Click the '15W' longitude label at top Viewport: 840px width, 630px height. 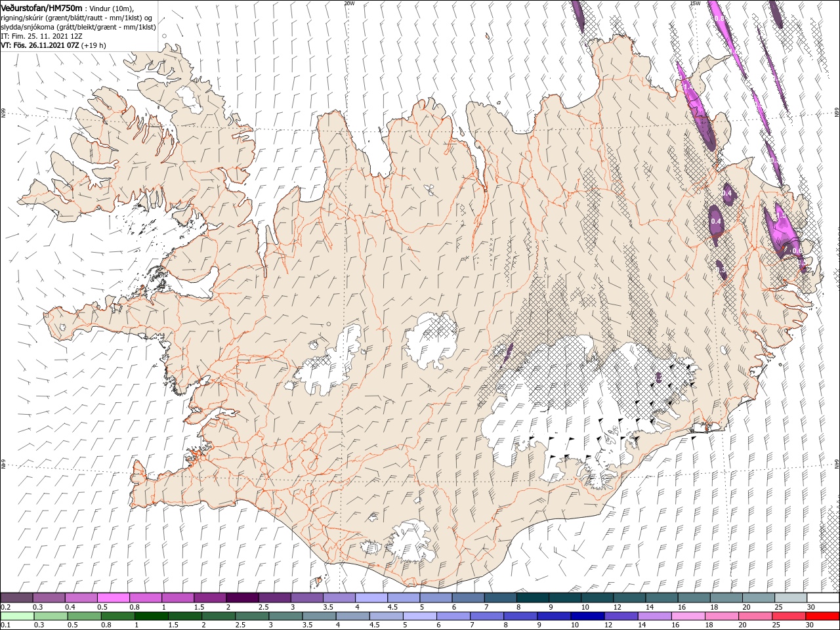click(695, 3)
